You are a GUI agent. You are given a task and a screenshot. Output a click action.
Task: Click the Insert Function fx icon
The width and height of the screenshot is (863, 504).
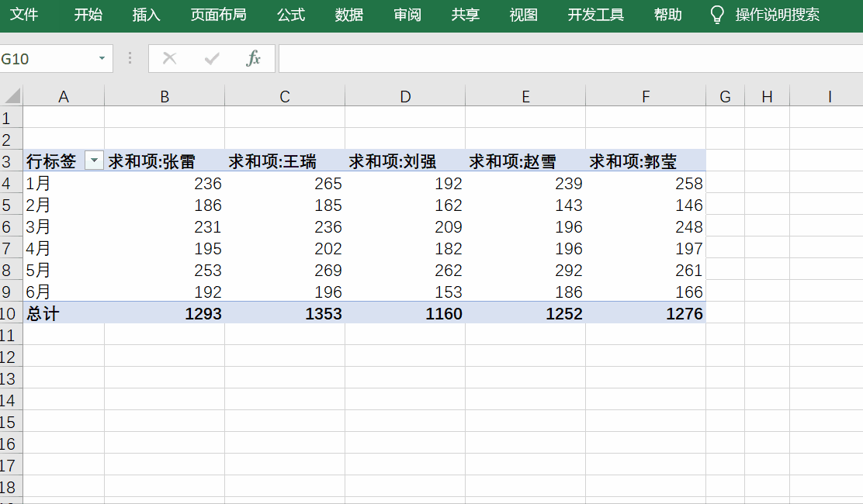(253, 59)
